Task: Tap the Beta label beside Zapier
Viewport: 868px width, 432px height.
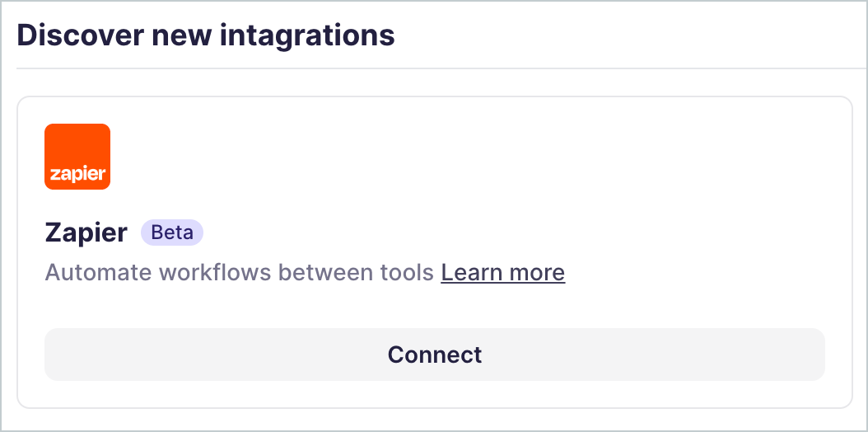Action: pos(172,232)
